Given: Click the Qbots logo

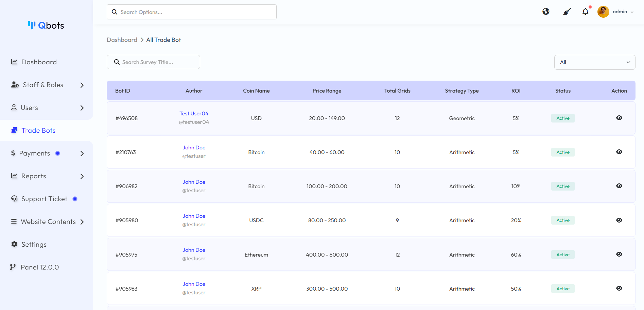Looking at the screenshot, I should point(46,25).
